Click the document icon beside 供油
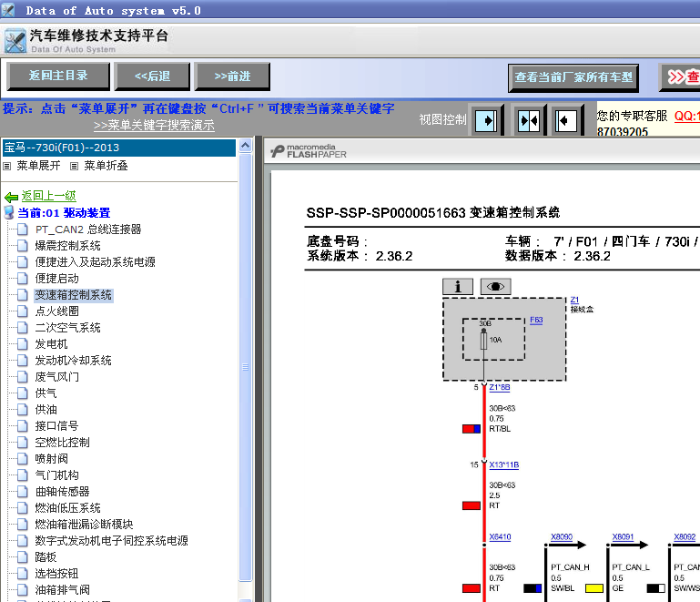Image resolution: width=700 pixels, height=602 pixels. [x=23, y=410]
